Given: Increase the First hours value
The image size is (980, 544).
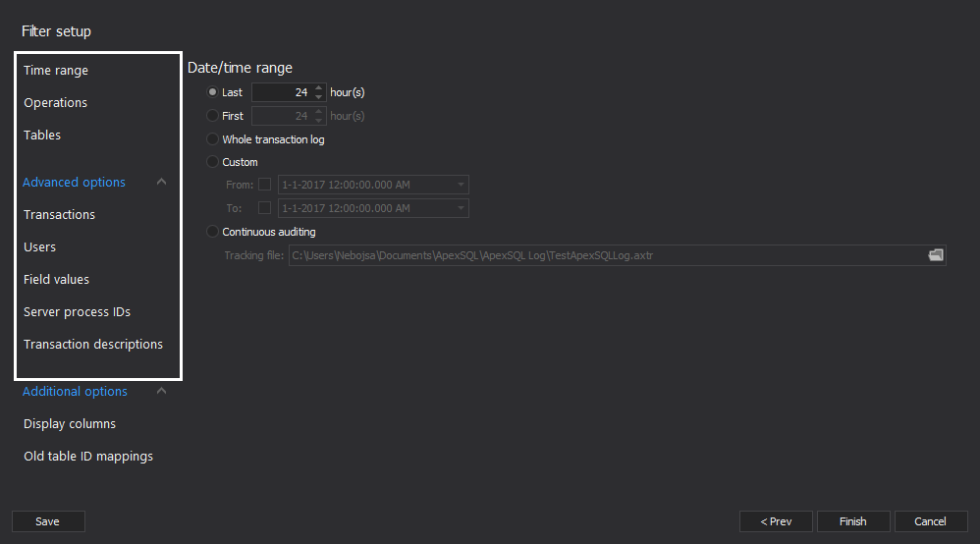Looking at the screenshot, I should pos(319,112).
